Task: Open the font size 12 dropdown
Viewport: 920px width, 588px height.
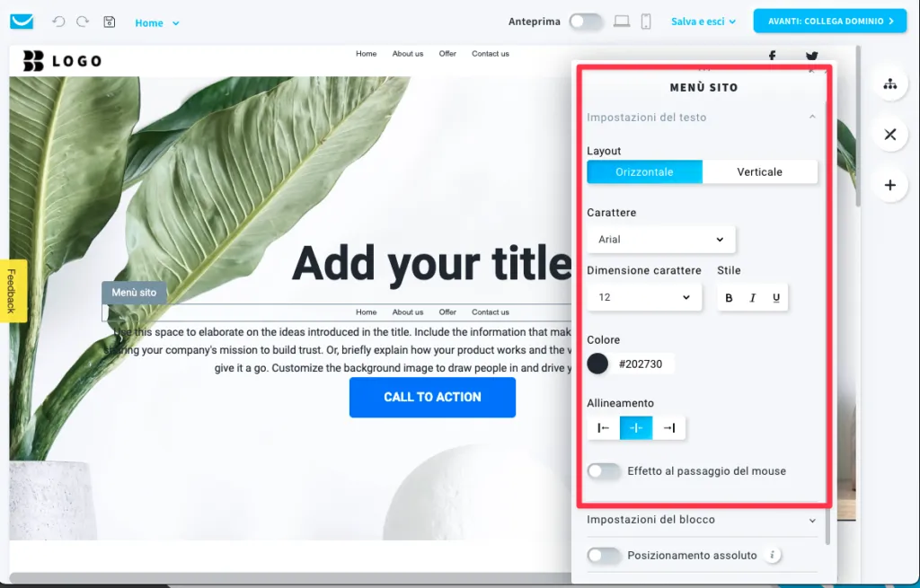Action: pyautogui.click(x=644, y=297)
